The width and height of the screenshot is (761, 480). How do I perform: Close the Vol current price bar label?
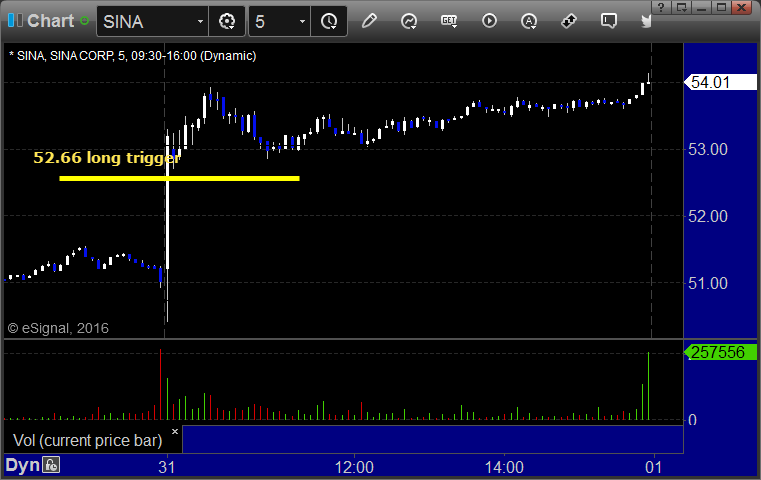tap(175, 431)
